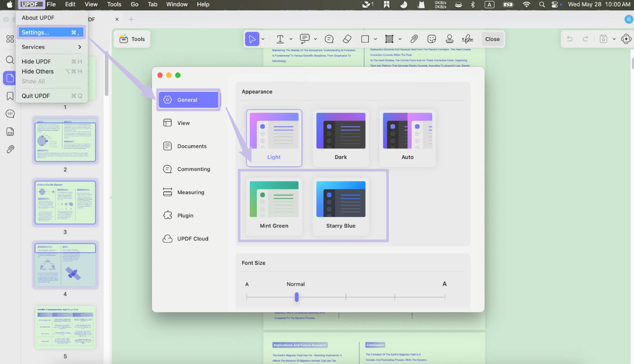Open page 5 thumbnail
This screenshot has height=364, width=634.
click(65, 327)
